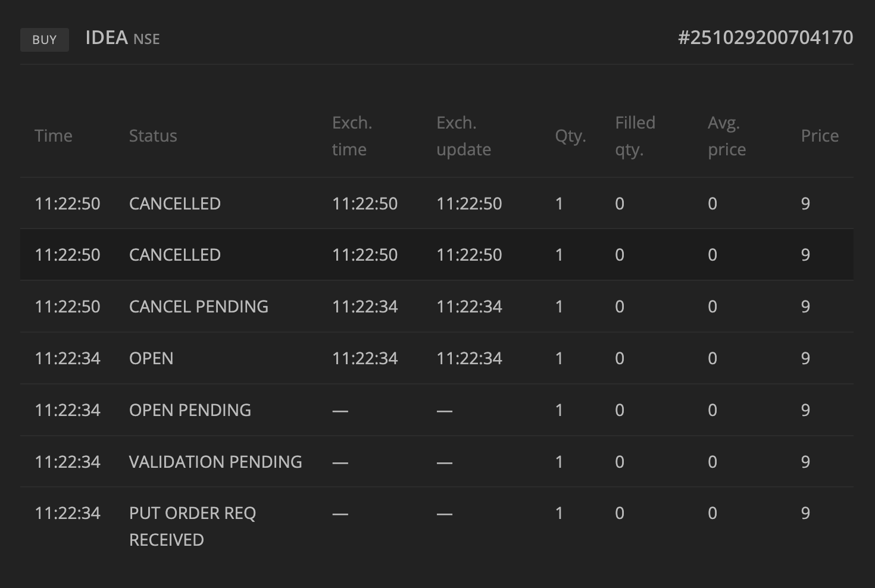
Task: Click the Filled qty. column header
Action: 635,136
